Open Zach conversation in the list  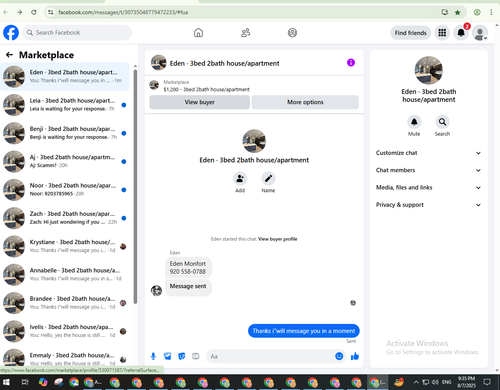[65, 218]
